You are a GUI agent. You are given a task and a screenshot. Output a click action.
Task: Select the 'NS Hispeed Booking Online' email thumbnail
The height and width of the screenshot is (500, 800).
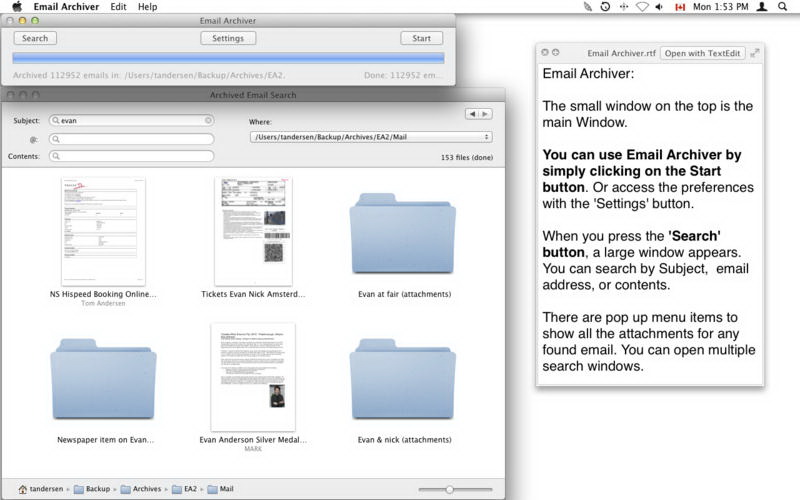coord(104,232)
